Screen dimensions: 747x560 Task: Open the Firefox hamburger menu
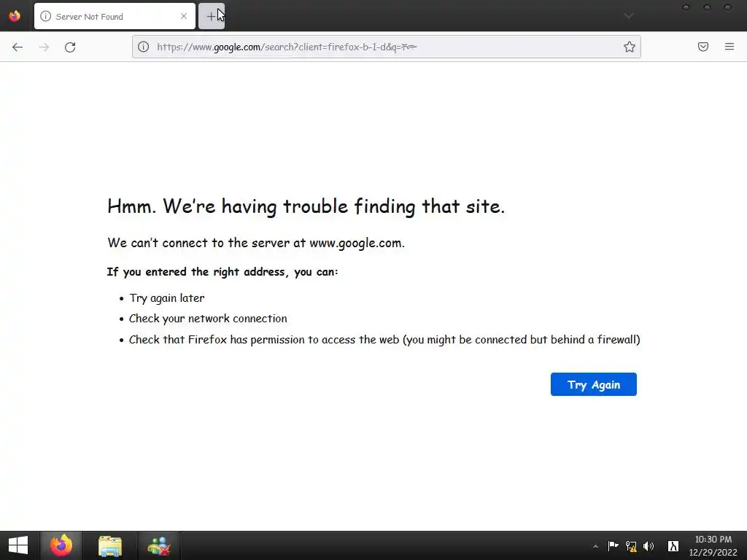(x=729, y=47)
